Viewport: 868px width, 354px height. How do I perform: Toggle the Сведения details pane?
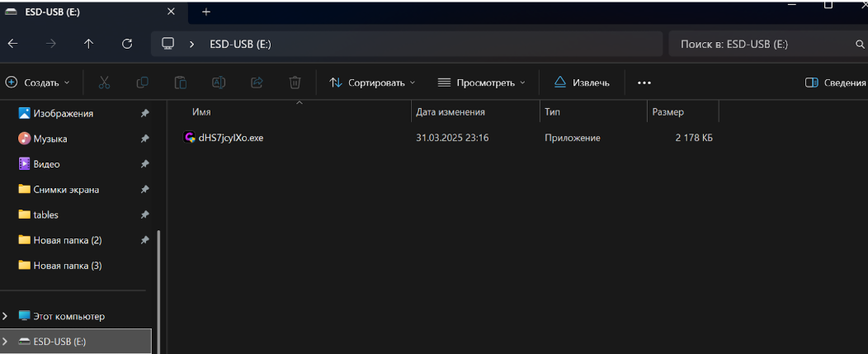click(835, 83)
